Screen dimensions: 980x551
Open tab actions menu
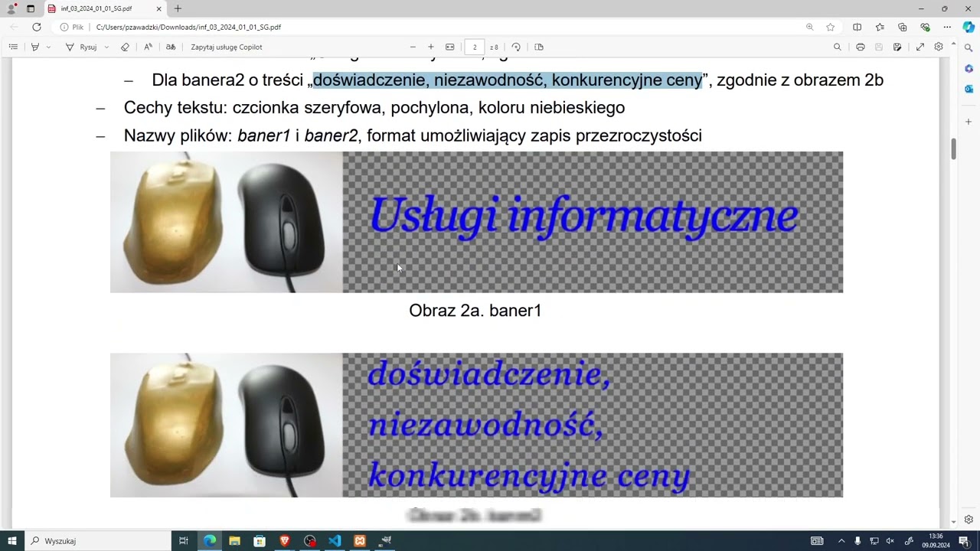(x=31, y=8)
